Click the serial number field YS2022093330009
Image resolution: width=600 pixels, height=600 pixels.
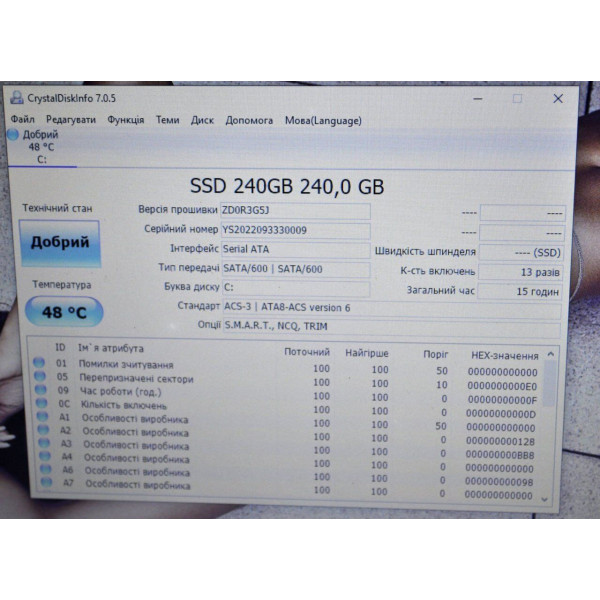(295, 230)
